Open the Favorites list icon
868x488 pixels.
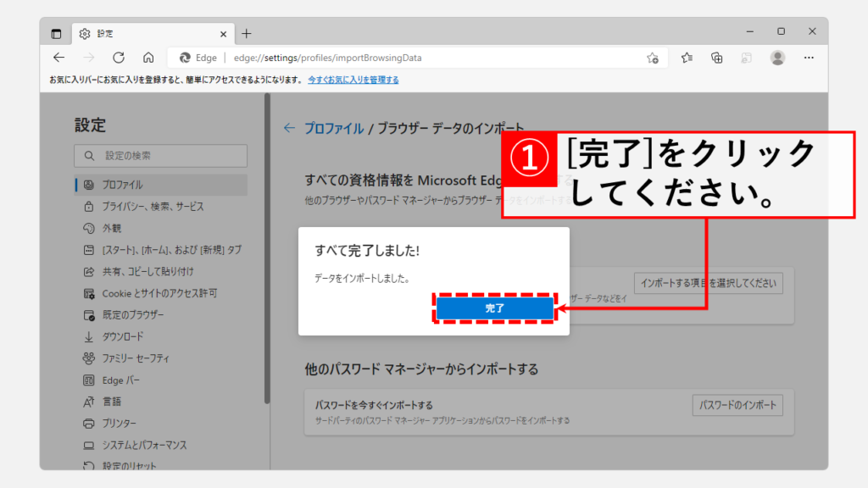pos(687,58)
